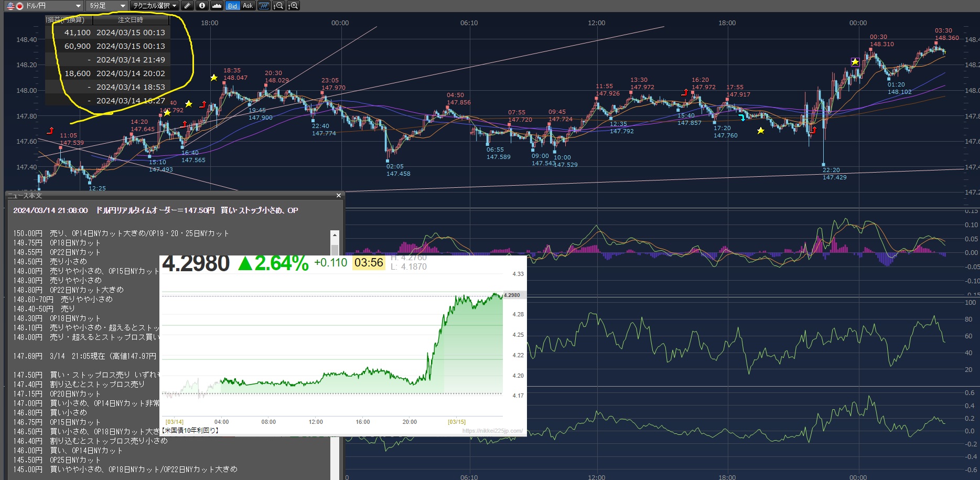Click the 注文日時 column header
980x480 pixels.
pyautogui.click(x=131, y=20)
